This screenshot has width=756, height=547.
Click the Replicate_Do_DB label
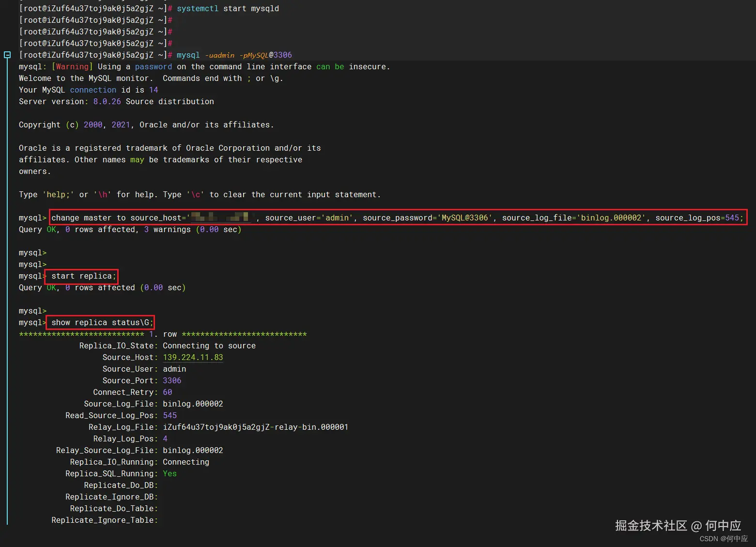tap(121, 485)
